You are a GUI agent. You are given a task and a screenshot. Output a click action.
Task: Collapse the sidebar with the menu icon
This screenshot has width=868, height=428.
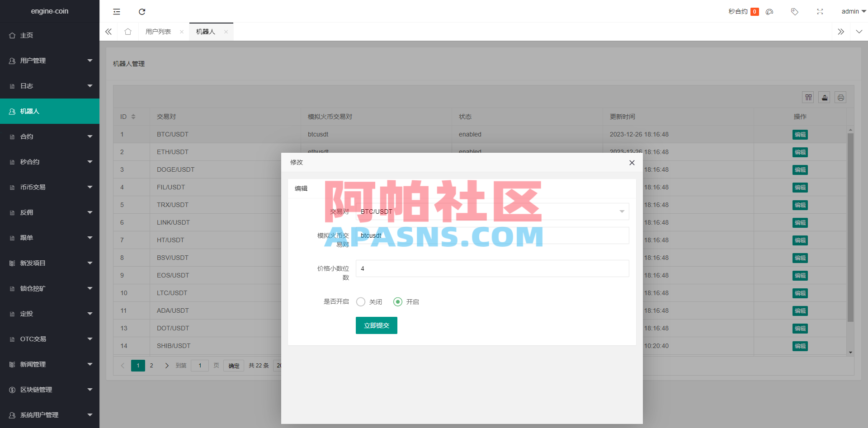(x=116, y=11)
